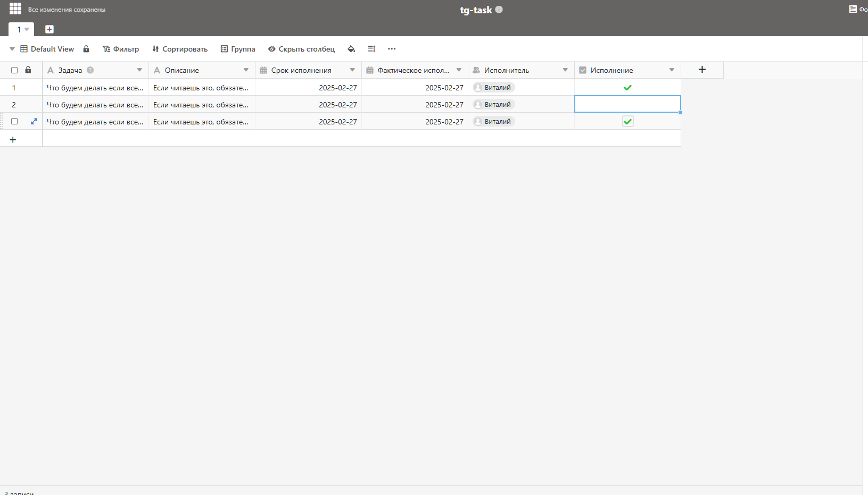Select row two description cell
Image resolution: width=868 pixels, height=495 pixels.
(202, 104)
